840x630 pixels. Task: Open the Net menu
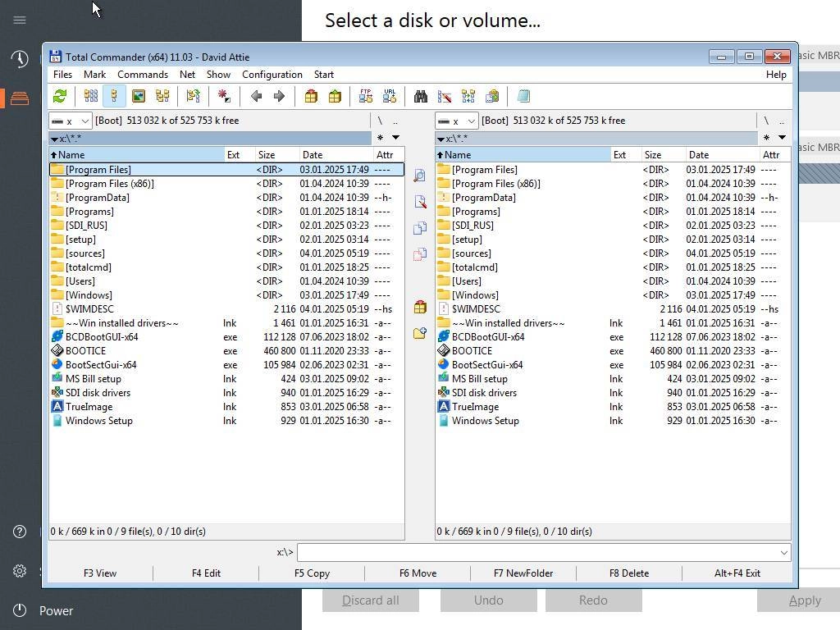tap(188, 75)
